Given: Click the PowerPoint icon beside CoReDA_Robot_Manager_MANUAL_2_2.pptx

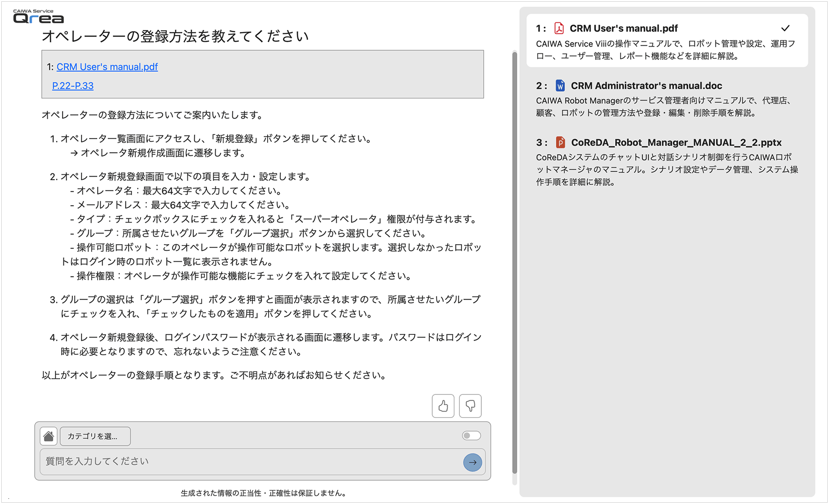Looking at the screenshot, I should pyautogui.click(x=560, y=142).
